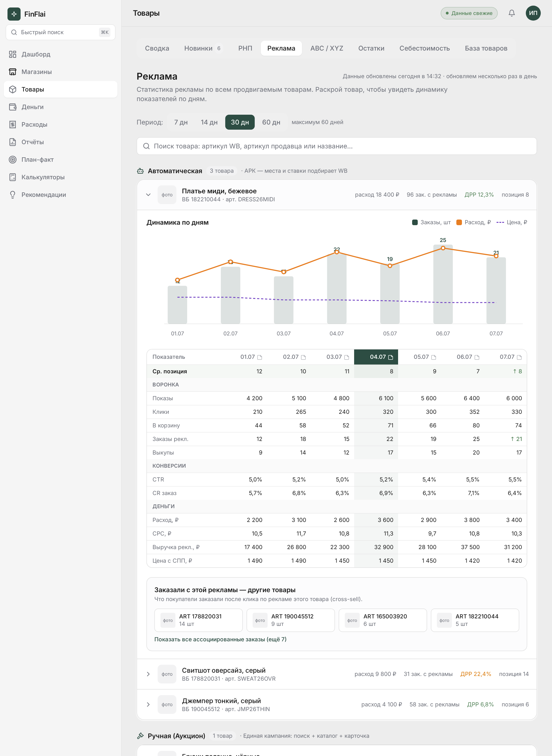The width and height of the screenshot is (552, 756).
Task: Open the Себестоимость tab
Action: [x=424, y=48]
